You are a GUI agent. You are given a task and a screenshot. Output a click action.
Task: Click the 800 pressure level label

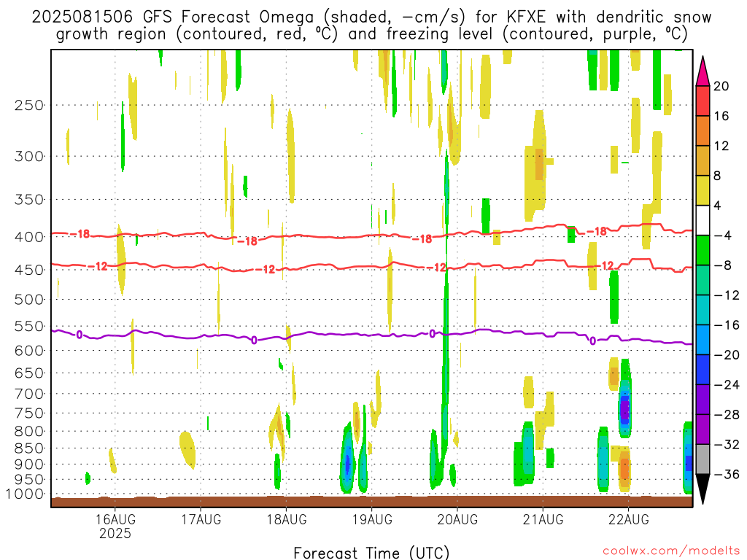[29, 432]
